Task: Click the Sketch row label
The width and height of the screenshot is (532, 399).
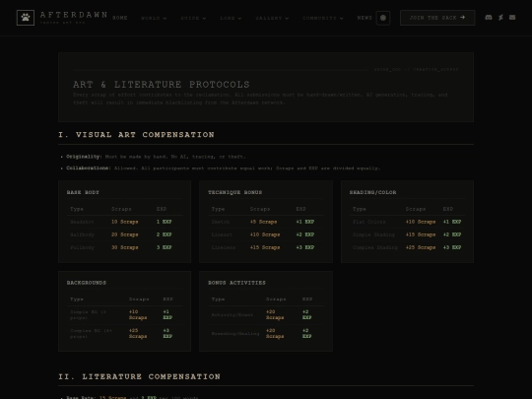Action: tap(221, 222)
